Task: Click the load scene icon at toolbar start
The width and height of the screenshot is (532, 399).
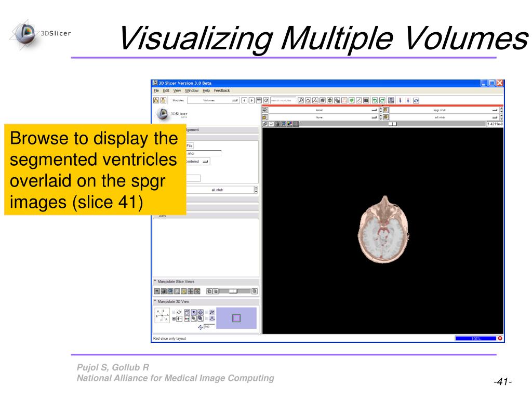Action: (x=156, y=100)
